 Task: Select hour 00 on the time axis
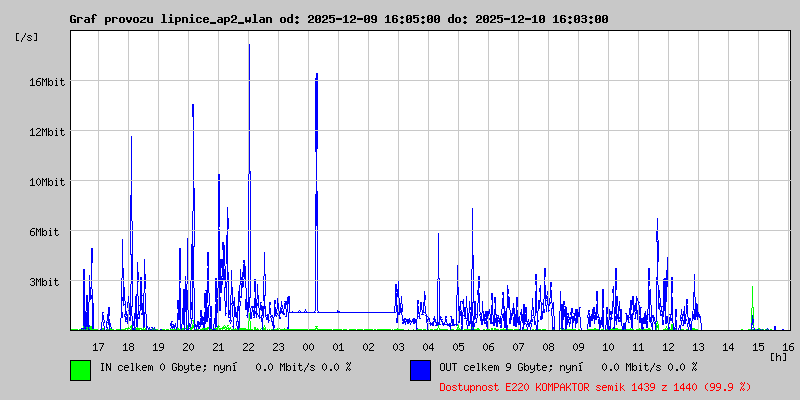pos(308,347)
